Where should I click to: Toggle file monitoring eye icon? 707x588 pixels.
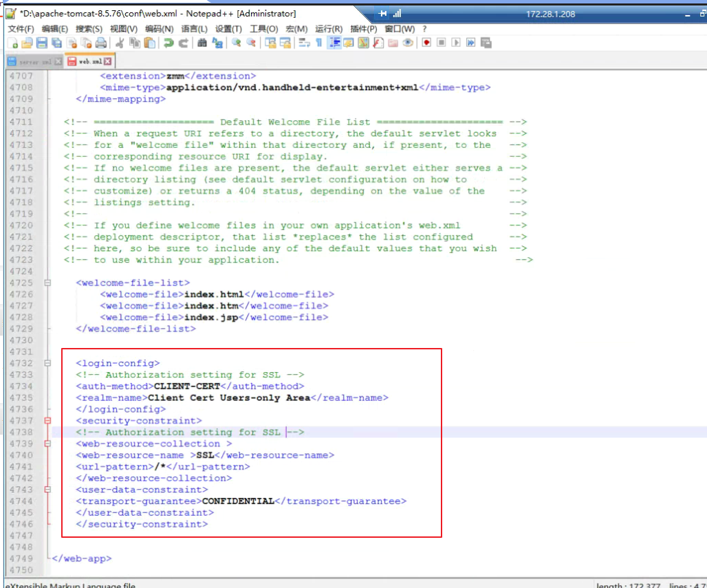[x=408, y=43]
